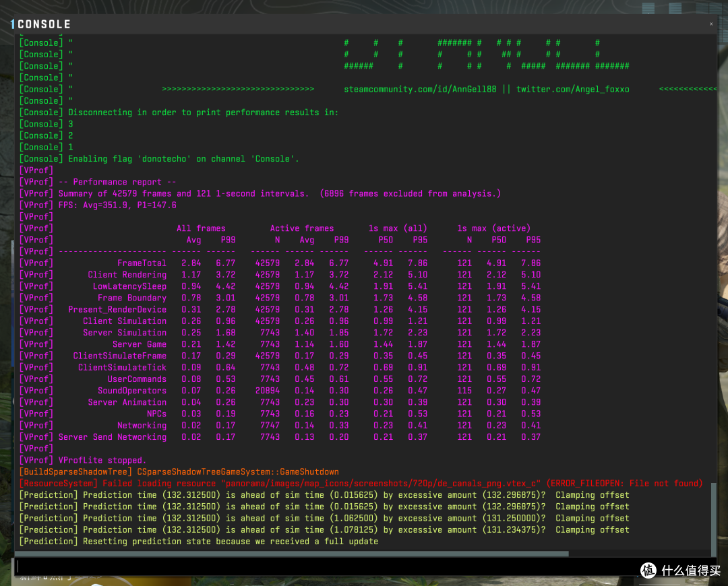Image resolution: width=728 pixels, height=586 pixels.
Task: Click the FrameTotal row label
Action: coord(142,263)
